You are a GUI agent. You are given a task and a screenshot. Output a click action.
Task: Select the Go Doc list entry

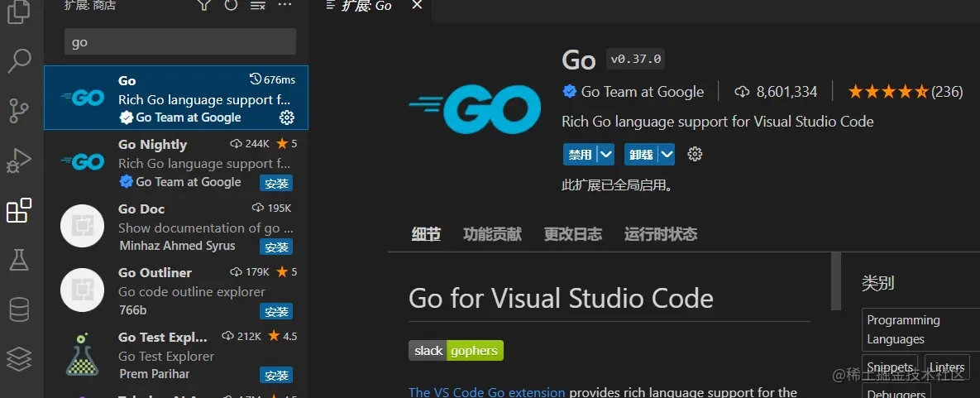(x=176, y=226)
